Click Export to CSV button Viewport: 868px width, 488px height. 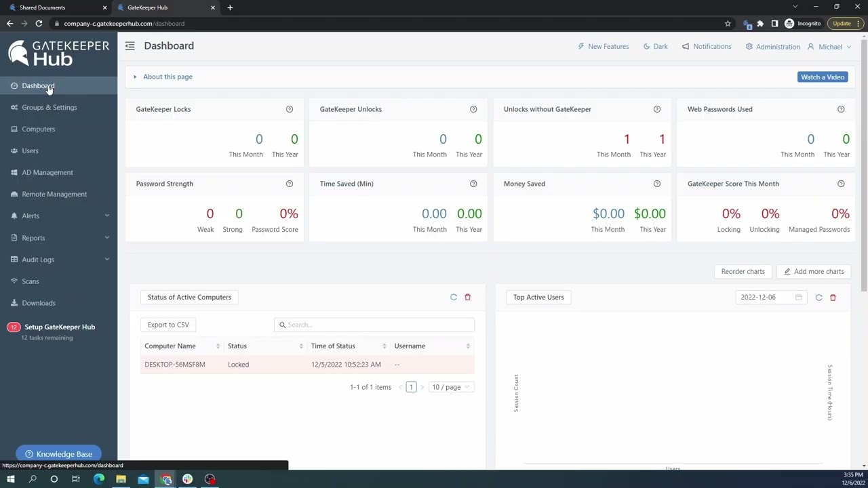(168, 325)
